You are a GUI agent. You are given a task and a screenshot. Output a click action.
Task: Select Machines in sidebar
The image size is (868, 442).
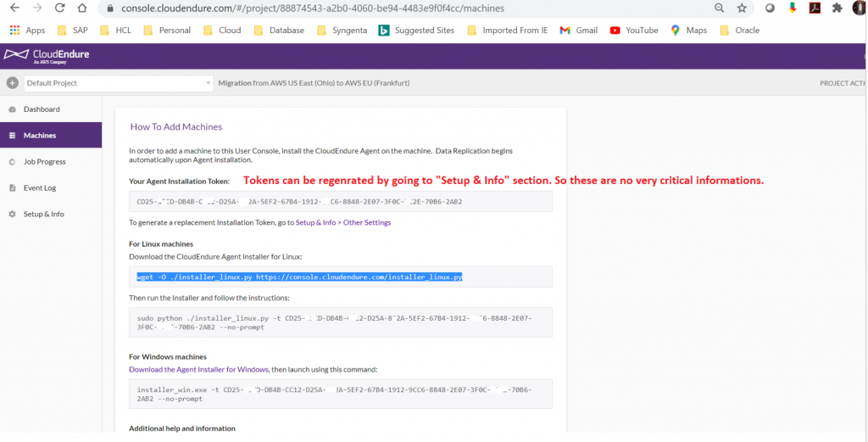pyautogui.click(x=51, y=135)
